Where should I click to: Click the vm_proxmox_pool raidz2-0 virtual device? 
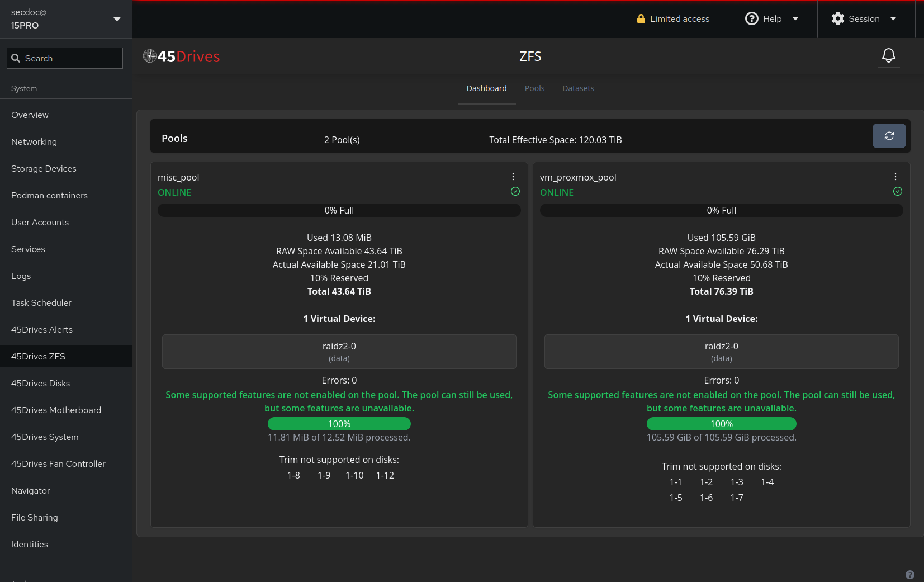[722, 352]
